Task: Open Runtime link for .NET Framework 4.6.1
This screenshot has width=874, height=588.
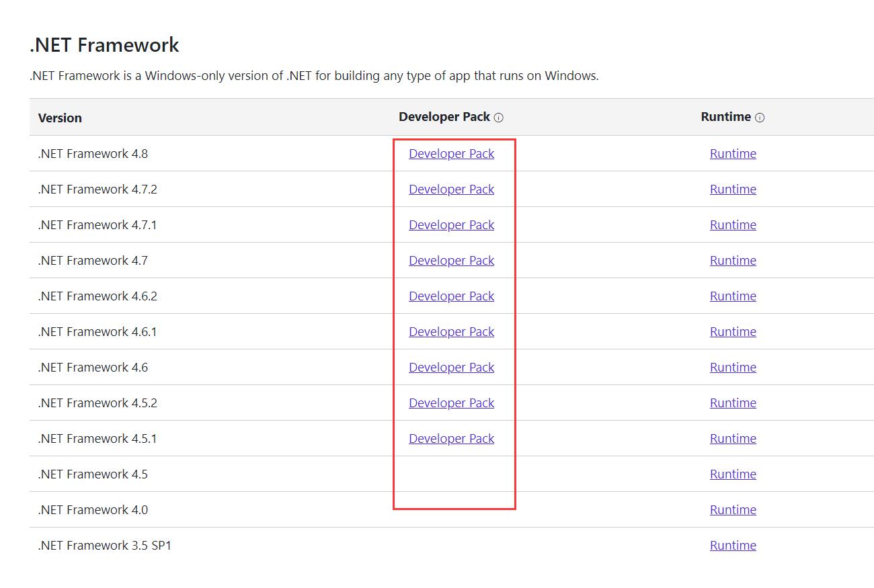Action: point(733,332)
